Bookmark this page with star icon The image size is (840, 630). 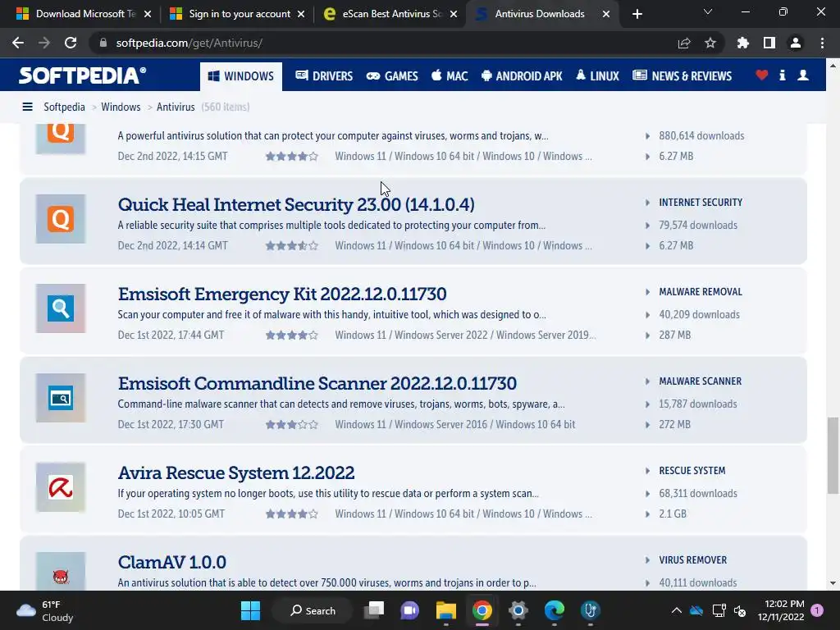point(710,43)
